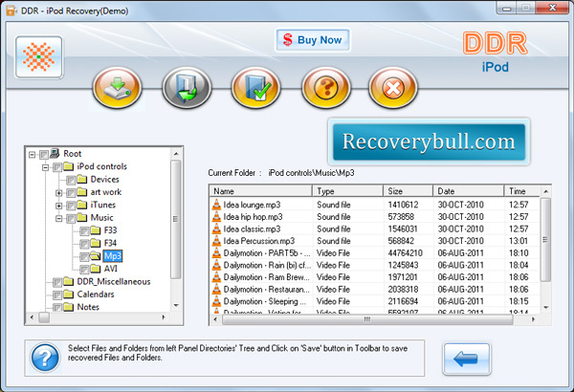The height and width of the screenshot is (392, 574).
Task: Click the VLC icon beside Idea classic.mp3
Action: tap(217, 229)
